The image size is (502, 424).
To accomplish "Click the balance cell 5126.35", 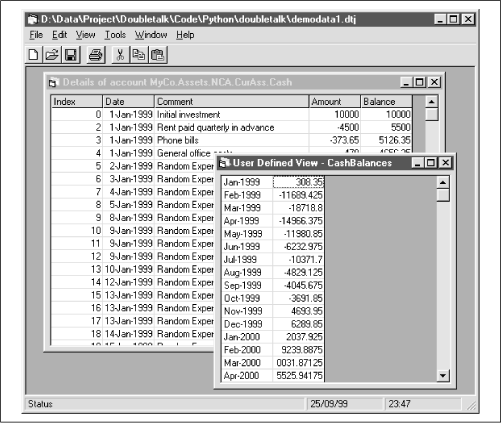I will coord(387,140).
